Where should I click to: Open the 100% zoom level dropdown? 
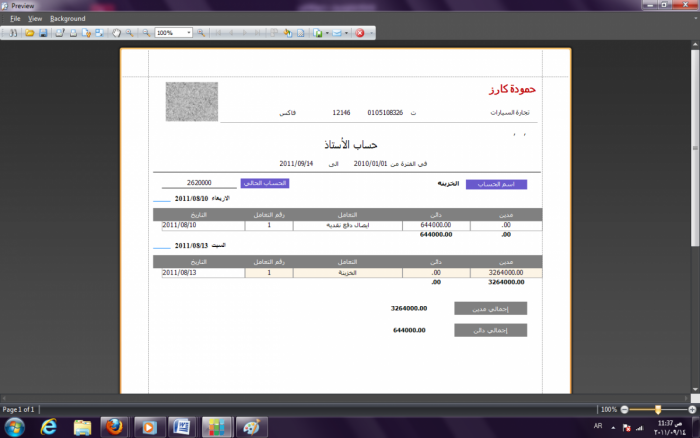pos(188,33)
